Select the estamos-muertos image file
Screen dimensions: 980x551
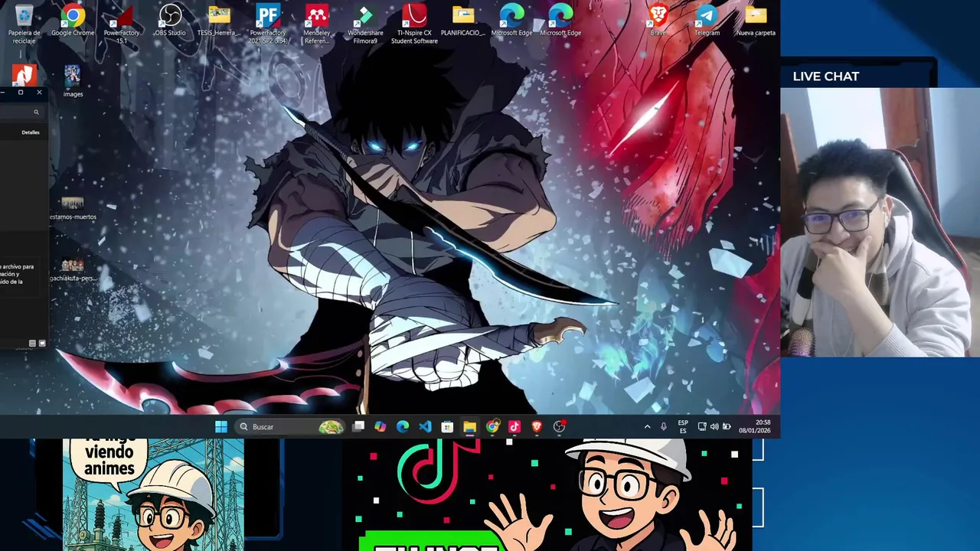(73, 207)
